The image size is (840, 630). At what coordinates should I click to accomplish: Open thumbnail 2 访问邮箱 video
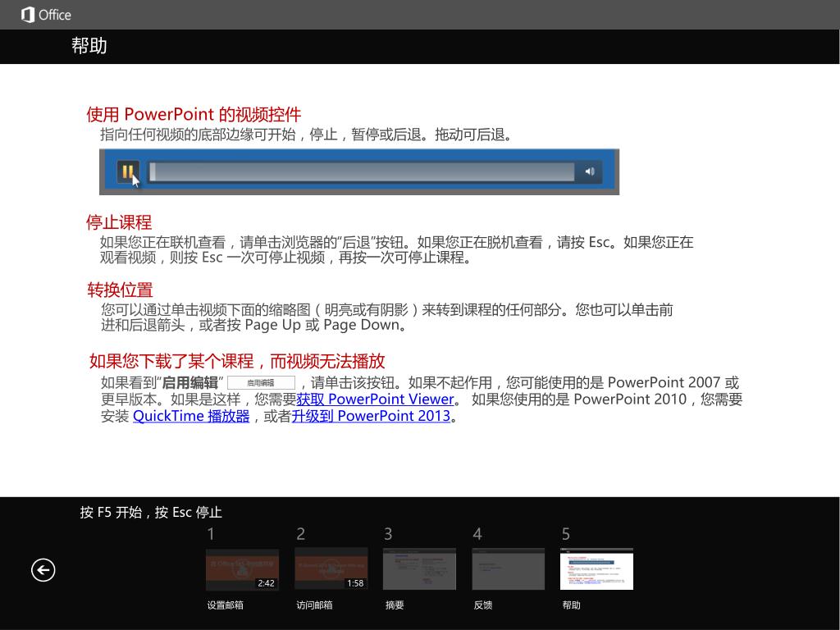point(331,569)
